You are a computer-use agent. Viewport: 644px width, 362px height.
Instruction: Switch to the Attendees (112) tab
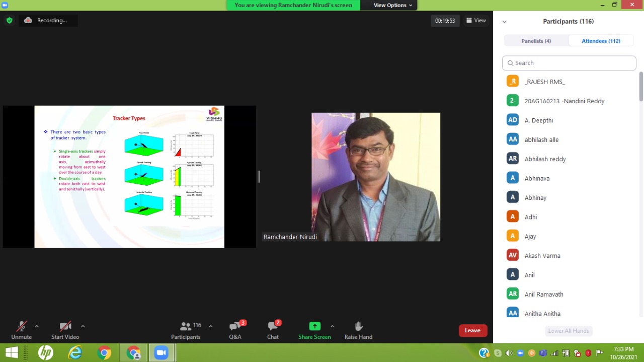601,41
